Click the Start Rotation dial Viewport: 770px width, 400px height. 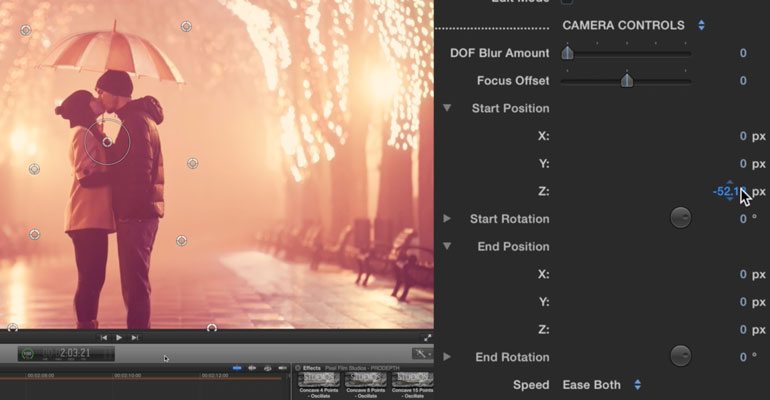(x=681, y=217)
